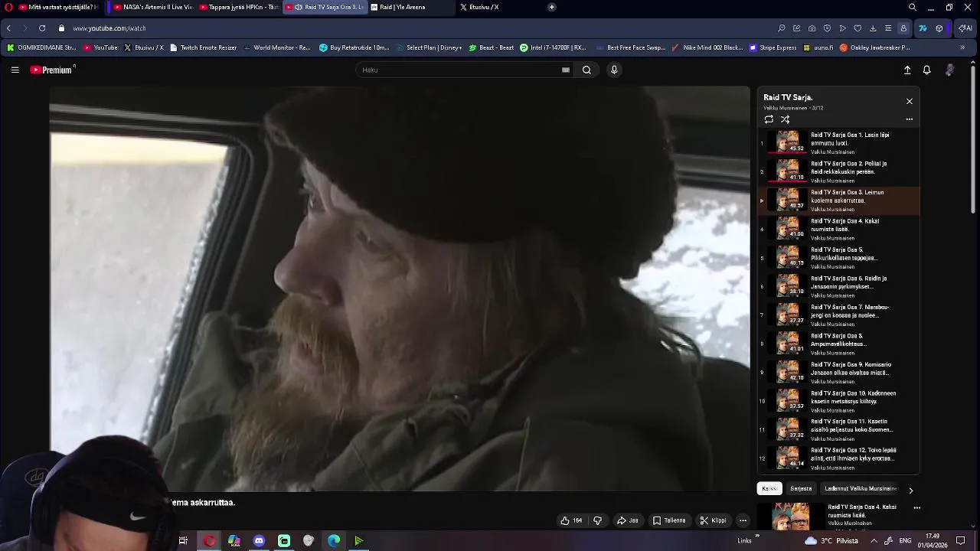
Task: Open the Twitch Emote Resizer bookmark
Action: point(203,47)
